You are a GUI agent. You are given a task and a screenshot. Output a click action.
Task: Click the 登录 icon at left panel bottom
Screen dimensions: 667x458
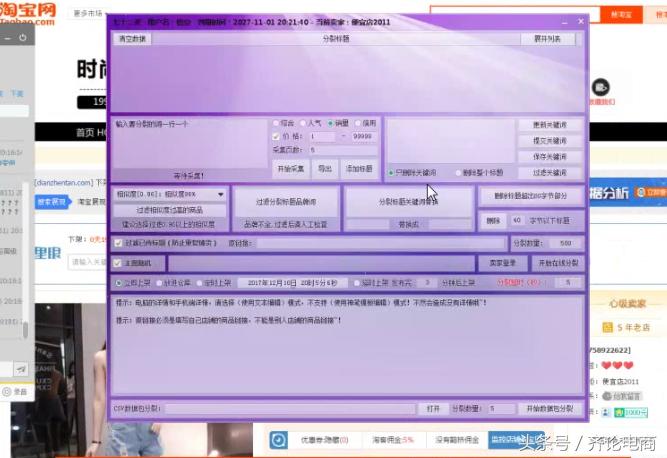click(14, 392)
